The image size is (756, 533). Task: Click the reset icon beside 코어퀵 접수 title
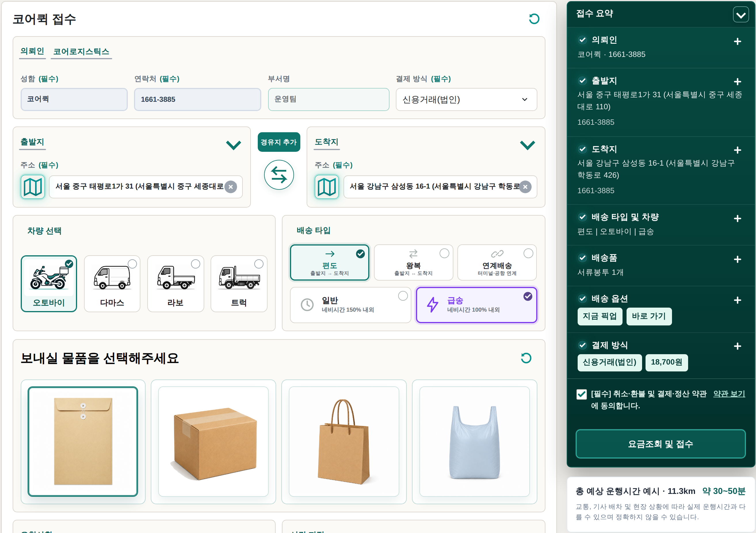[534, 19]
